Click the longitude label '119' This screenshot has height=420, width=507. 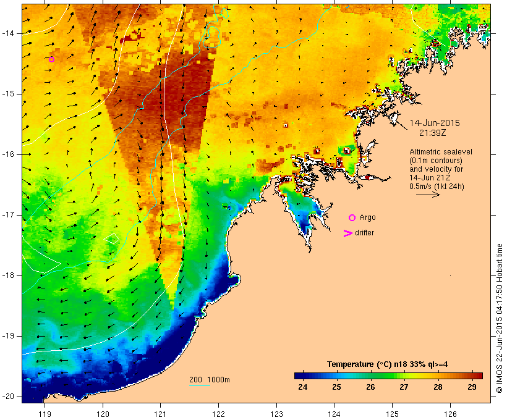coord(45,414)
